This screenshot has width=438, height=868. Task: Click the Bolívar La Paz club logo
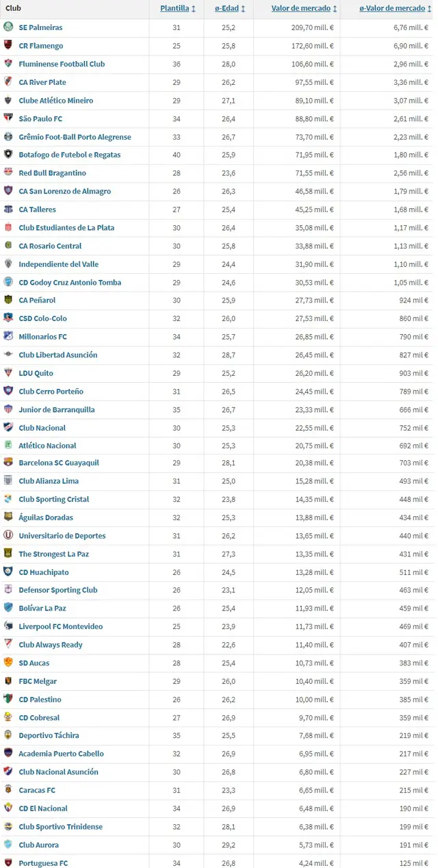(x=9, y=609)
